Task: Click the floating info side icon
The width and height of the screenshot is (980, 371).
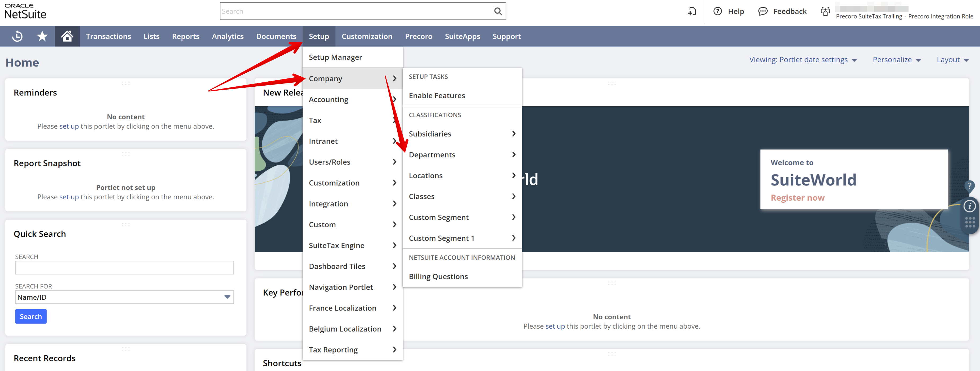Action: click(x=969, y=206)
